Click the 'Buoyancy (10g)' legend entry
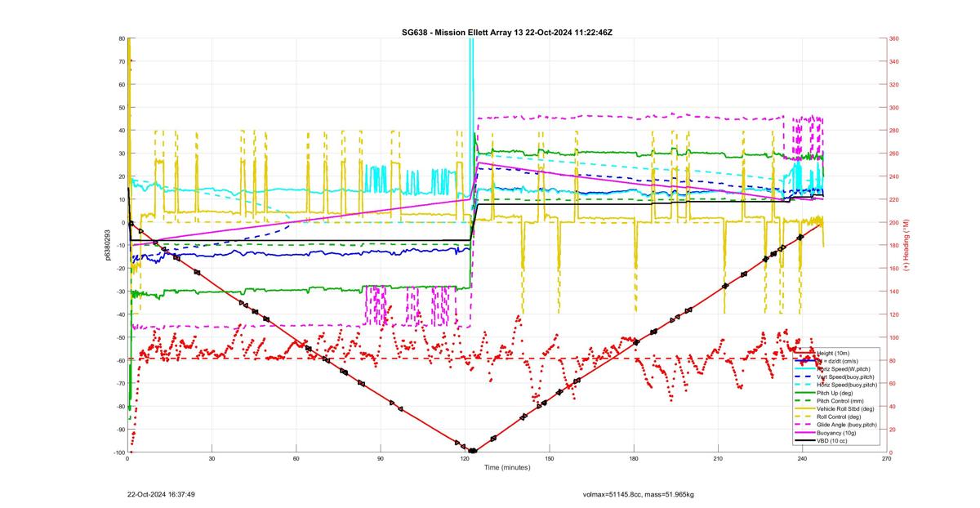The width and height of the screenshot is (980, 508). (835, 433)
